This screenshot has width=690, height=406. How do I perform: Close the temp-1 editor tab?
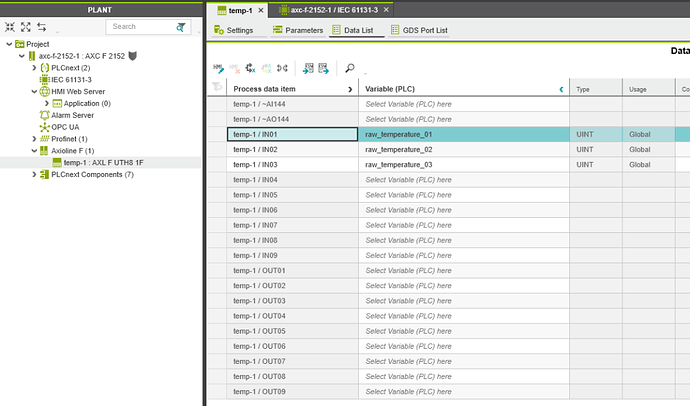click(x=261, y=10)
